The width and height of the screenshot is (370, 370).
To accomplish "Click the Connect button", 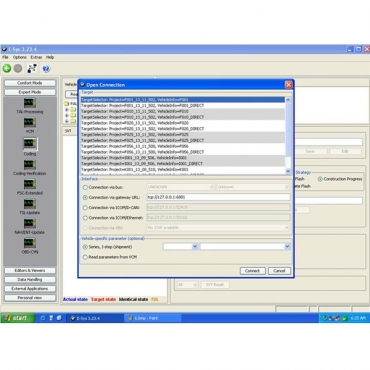I will click(x=253, y=271).
